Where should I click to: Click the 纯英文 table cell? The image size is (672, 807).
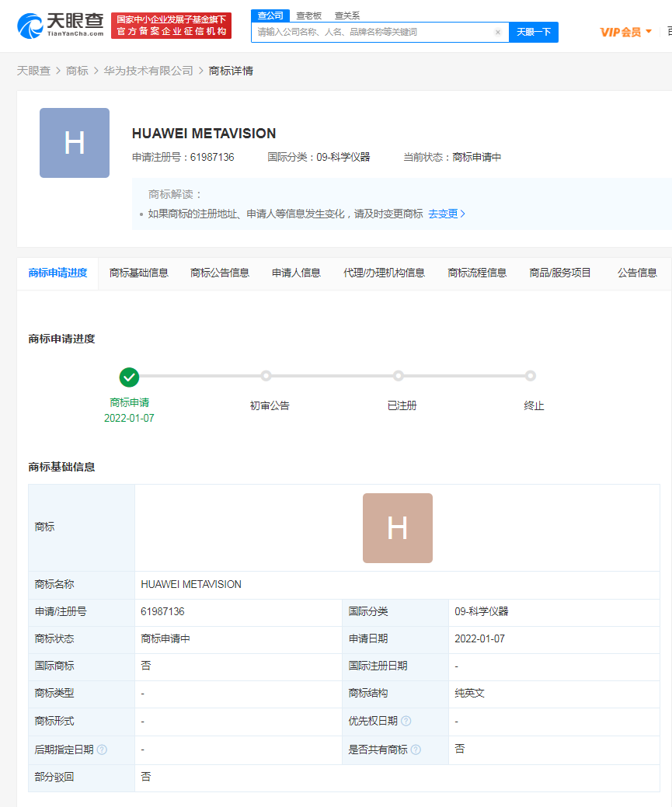(554, 694)
